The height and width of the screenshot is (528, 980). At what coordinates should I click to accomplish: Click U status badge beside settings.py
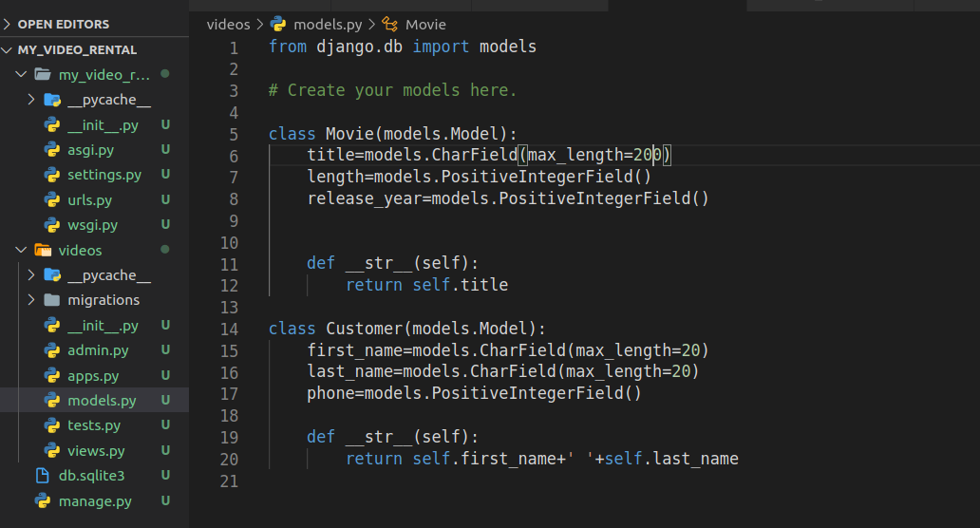(165, 175)
